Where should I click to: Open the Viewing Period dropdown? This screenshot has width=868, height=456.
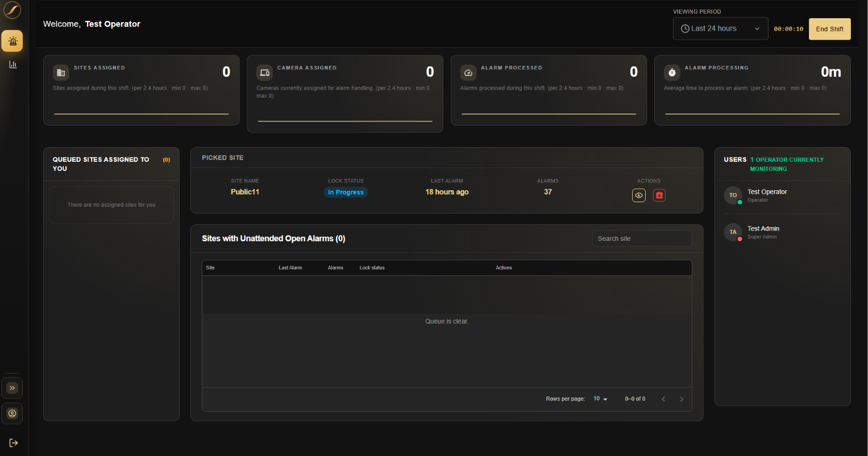(x=720, y=28)
